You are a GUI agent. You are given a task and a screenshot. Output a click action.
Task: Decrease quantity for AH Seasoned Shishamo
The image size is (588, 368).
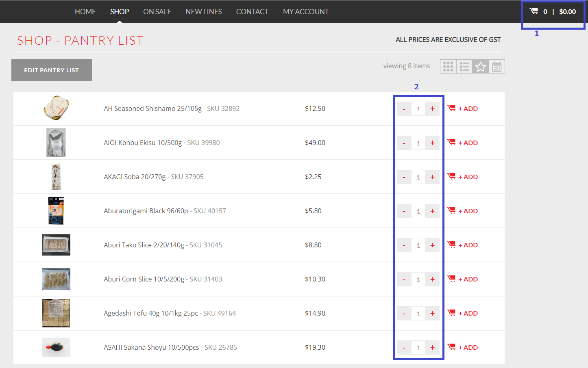pyautogui.click(x=404, y=109)
